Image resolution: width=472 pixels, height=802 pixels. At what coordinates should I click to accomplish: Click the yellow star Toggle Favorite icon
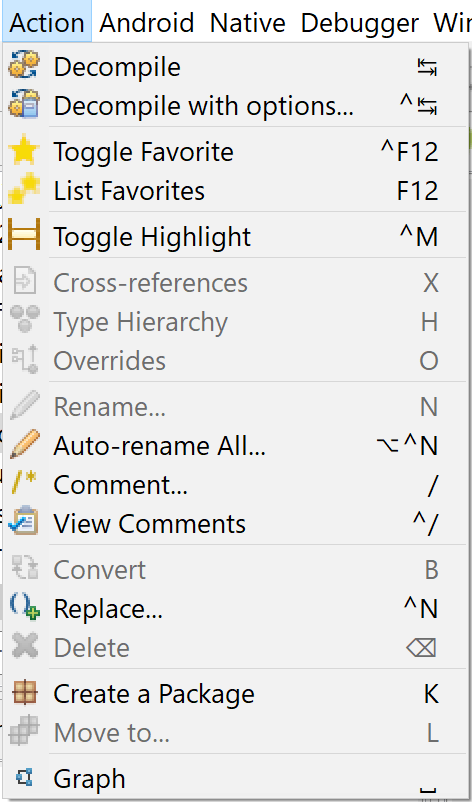(24, 152)
